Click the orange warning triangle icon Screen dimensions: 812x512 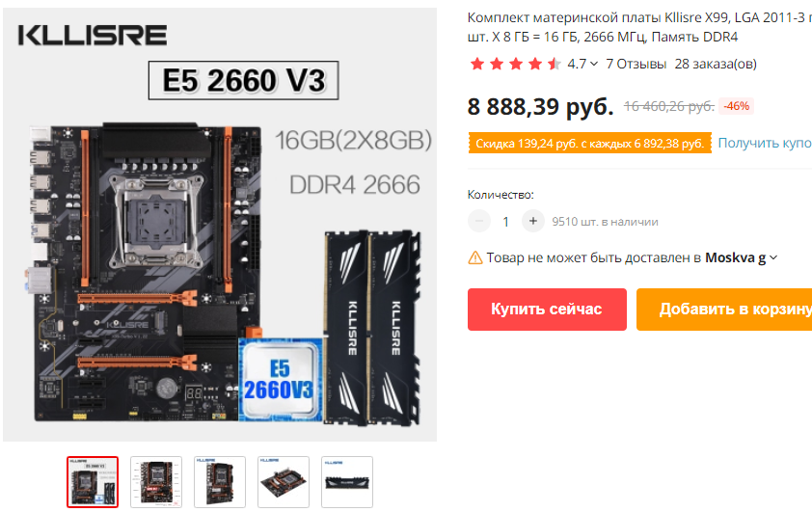coord(474,257)
